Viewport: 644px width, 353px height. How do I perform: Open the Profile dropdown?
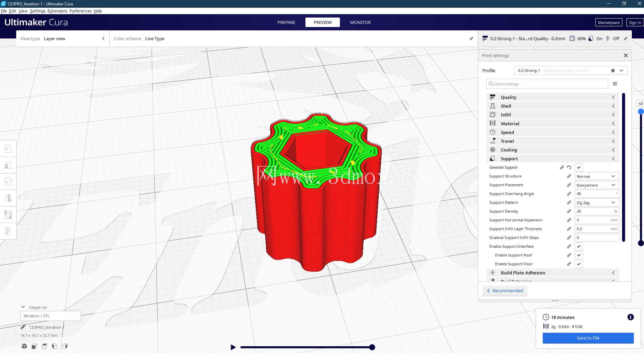pyautogui.click(x=570, y=71)
